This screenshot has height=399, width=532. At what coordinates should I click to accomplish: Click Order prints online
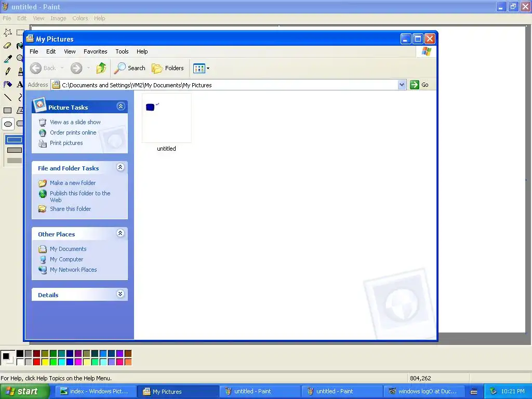[73, 132]
